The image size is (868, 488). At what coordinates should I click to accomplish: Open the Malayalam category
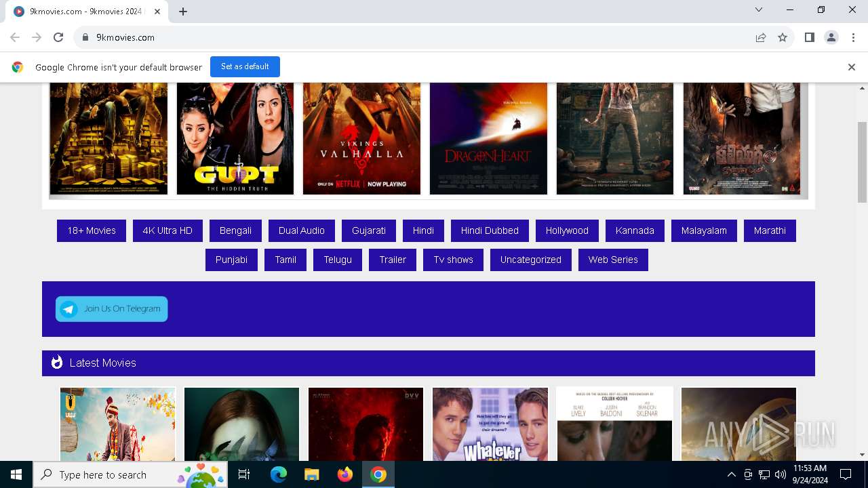pos(704,230)
